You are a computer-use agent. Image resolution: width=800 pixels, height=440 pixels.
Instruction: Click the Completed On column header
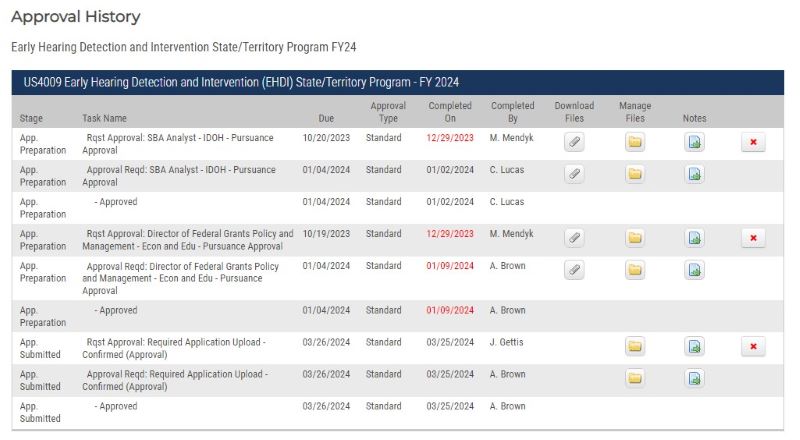tap(450, 112)
